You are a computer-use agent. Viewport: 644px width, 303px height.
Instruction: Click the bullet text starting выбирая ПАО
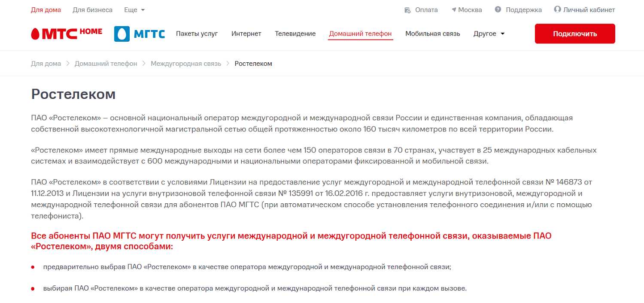point(255,288)
